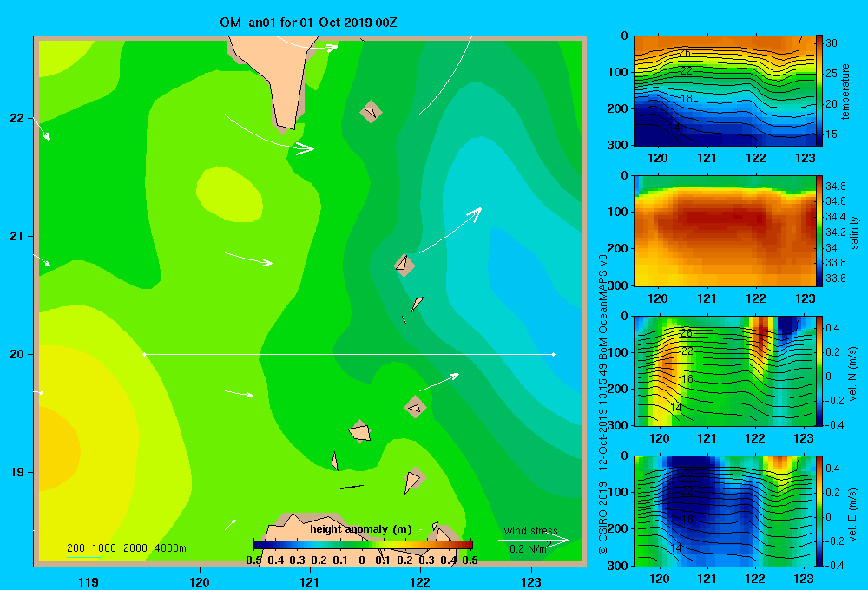
Task: Open the salinity depth section panel
Action: 724,231
